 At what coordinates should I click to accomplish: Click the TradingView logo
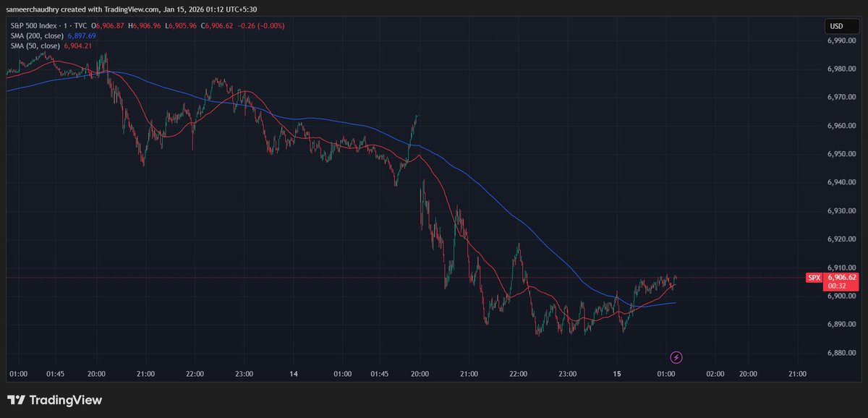pyautogui.click(x=55, y=400)
